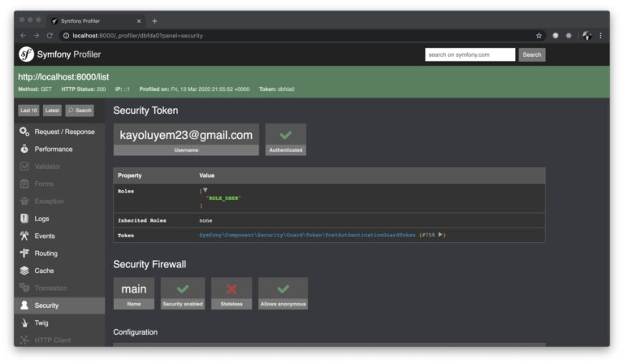Go forward in browser history
Screen dimensions: 624x364
(x=37, y=36)
